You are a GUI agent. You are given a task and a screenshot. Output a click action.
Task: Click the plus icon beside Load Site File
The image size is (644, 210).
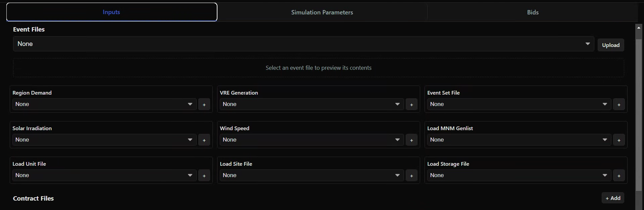(411, 176)
